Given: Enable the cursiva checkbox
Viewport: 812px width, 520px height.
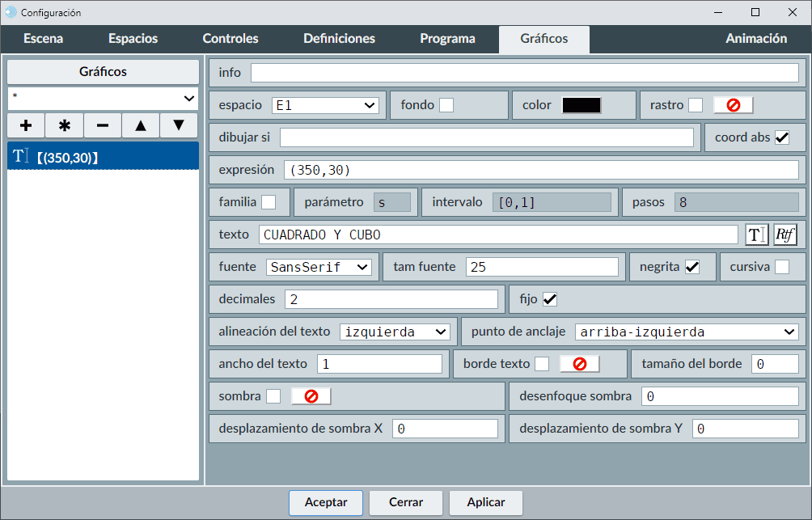Looking at the screenshot, I should pos(782,267).
